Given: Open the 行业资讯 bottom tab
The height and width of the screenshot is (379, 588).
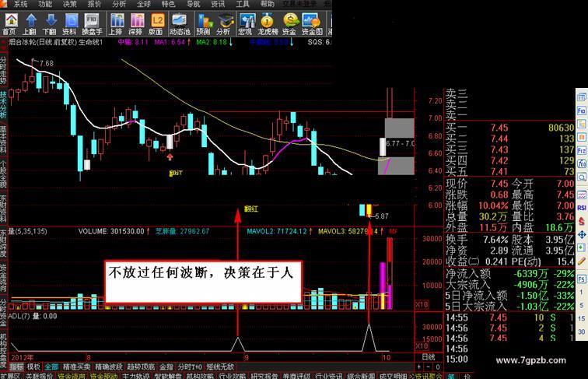Looking at the screenshot, I should (328, 376).
